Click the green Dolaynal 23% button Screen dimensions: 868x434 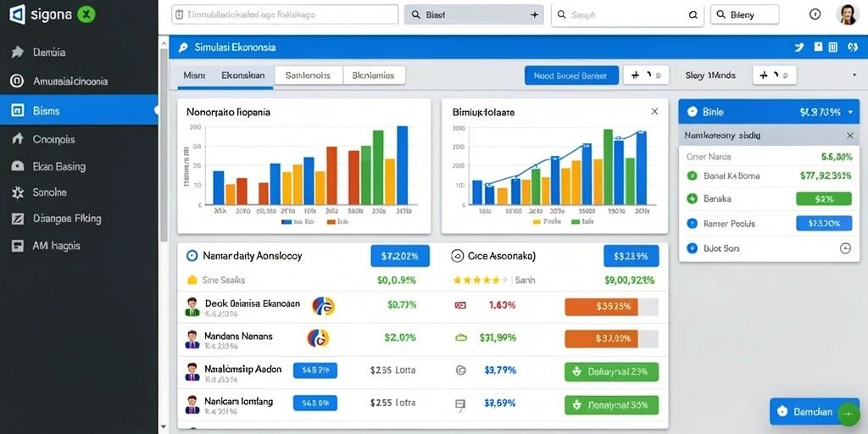tap(611, 372)
